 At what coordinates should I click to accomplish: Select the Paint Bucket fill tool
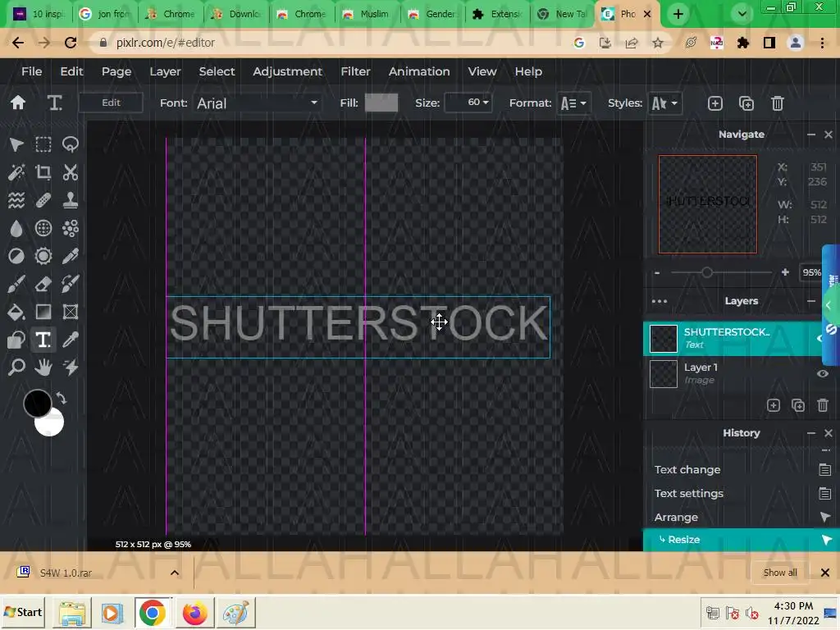[x=16, y=312]
